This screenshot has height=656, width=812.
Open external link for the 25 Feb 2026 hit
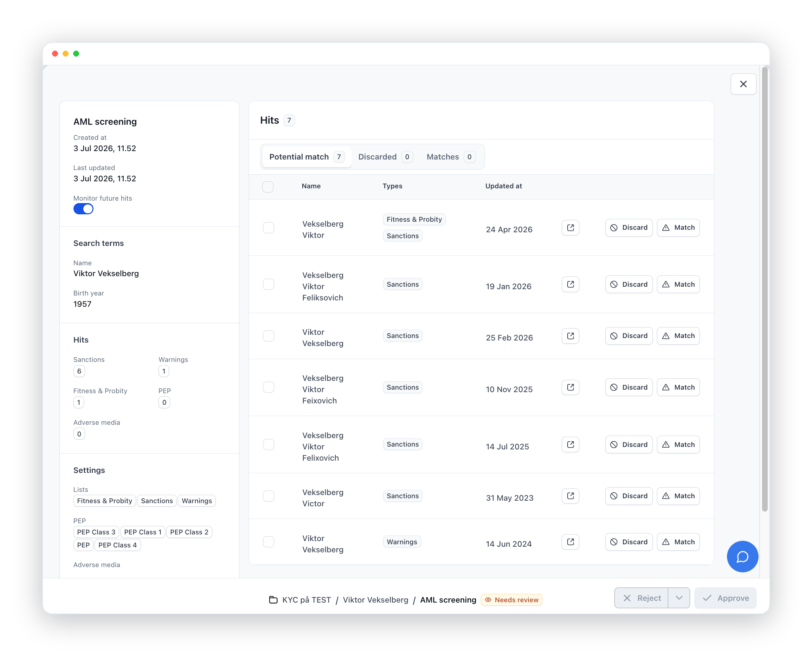click(570, 336)
